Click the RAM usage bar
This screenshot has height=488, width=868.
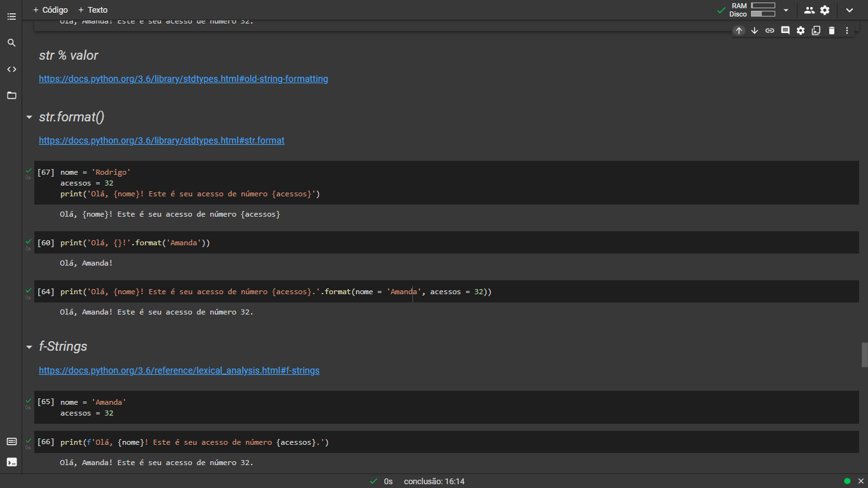(763, 6)
